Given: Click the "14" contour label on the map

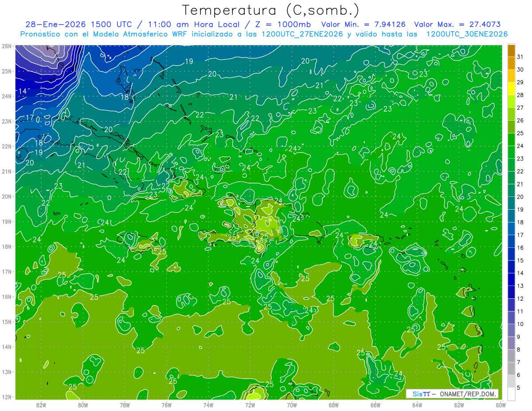Looking at the screenshot, I should [23, 91].
